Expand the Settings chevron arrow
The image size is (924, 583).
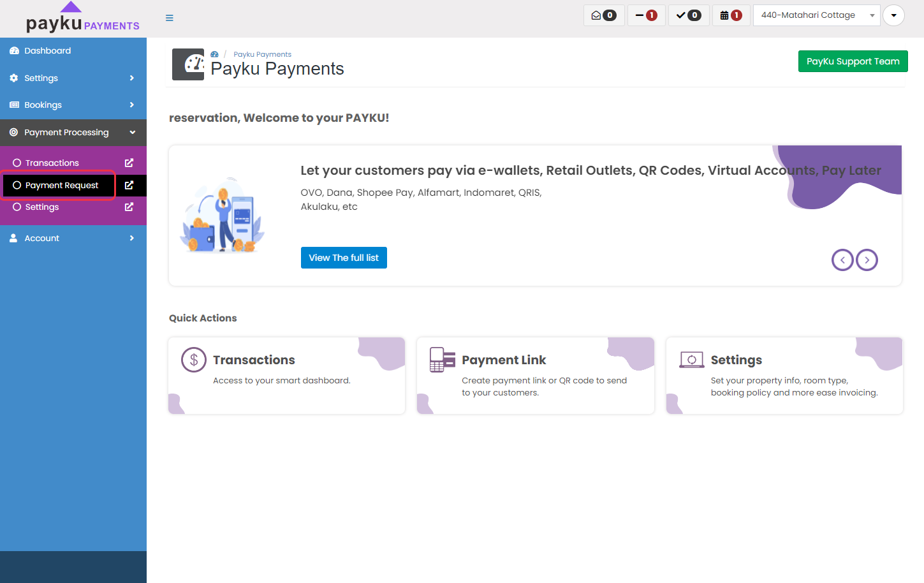(x=132, y=78)
